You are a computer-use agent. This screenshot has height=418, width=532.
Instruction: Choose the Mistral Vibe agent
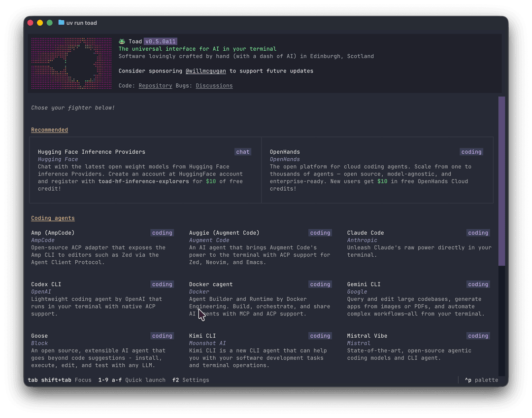click(418, 347)
